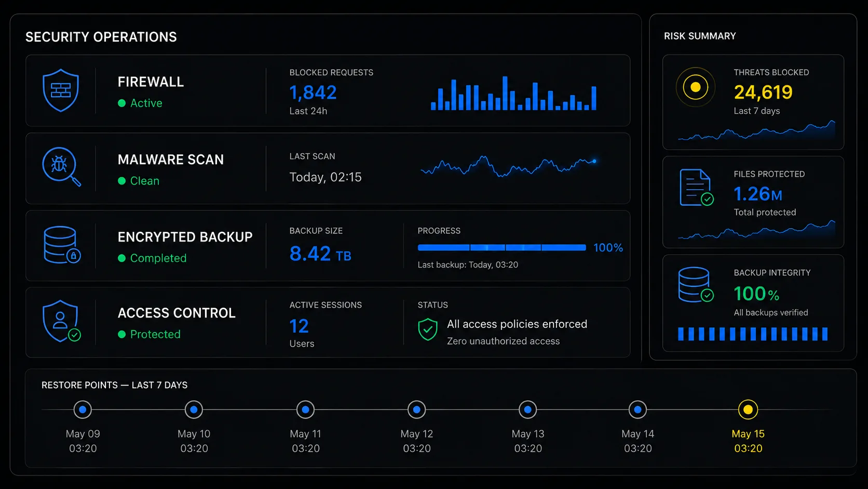Viewport: 868px width, 489px height.
Task: Click the Backup Integrity segmented bar
Action: 753,334
